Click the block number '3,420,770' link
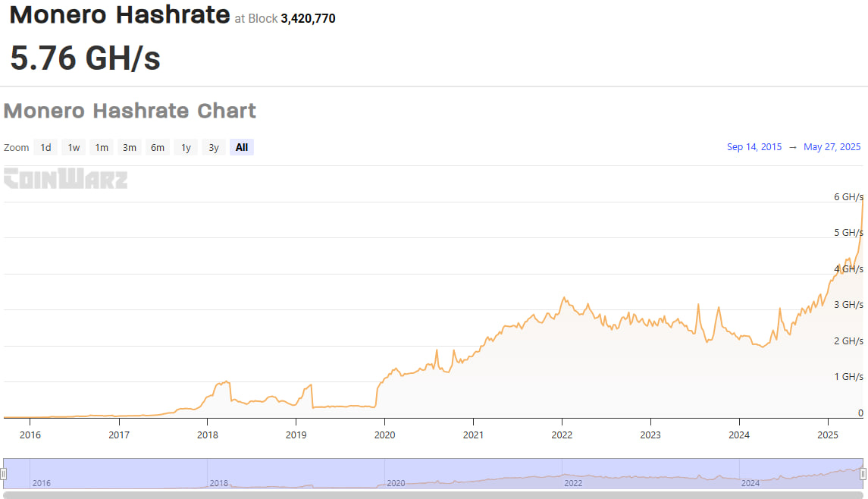The width and height of the screenshot is (868, 499). (x=308, y=19)
